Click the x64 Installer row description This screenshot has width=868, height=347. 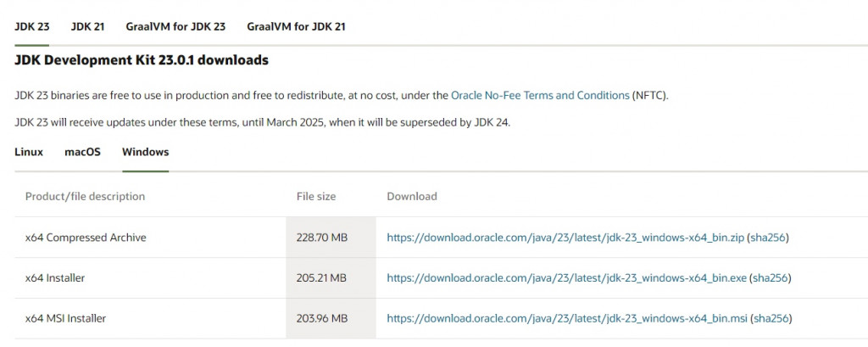click(55, 278)
